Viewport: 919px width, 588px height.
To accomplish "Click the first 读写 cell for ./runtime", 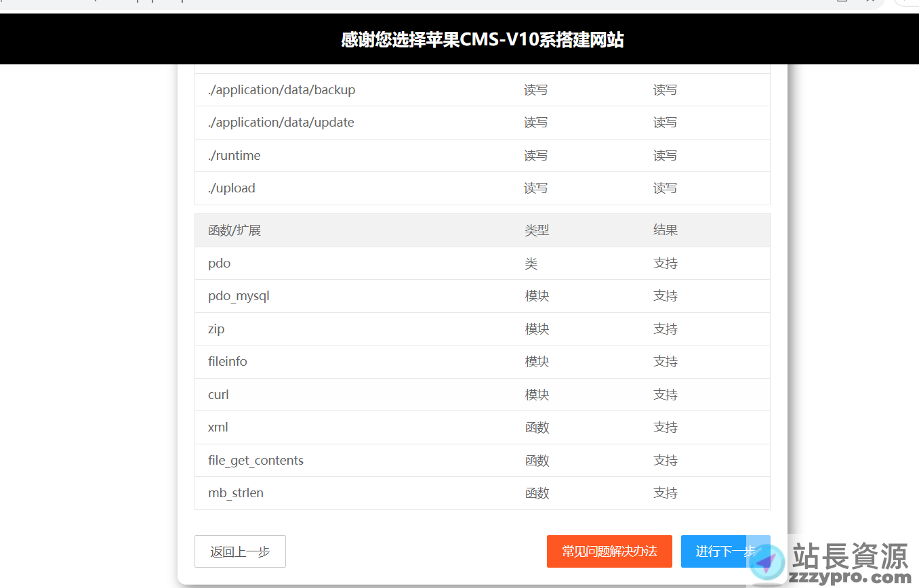I will coord(535,156).
